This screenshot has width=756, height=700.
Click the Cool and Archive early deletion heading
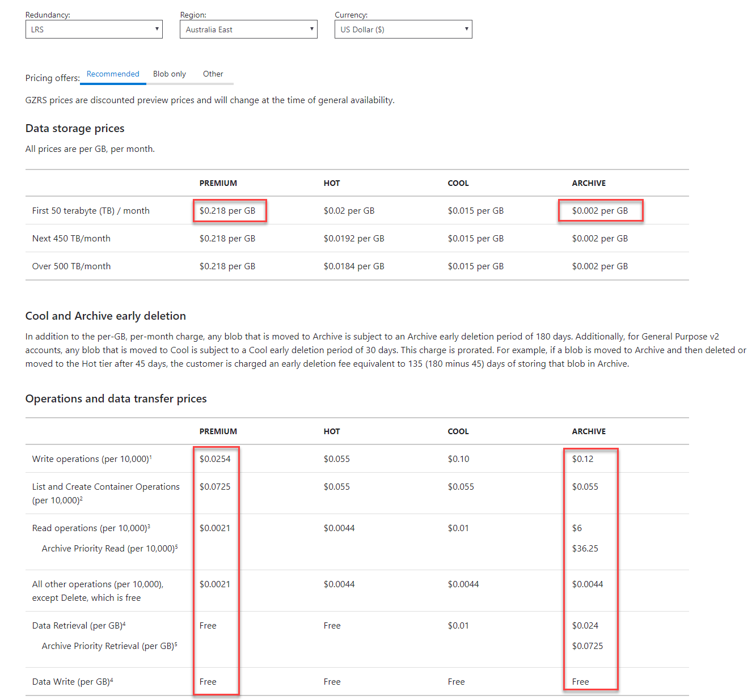tap(105, 316)
